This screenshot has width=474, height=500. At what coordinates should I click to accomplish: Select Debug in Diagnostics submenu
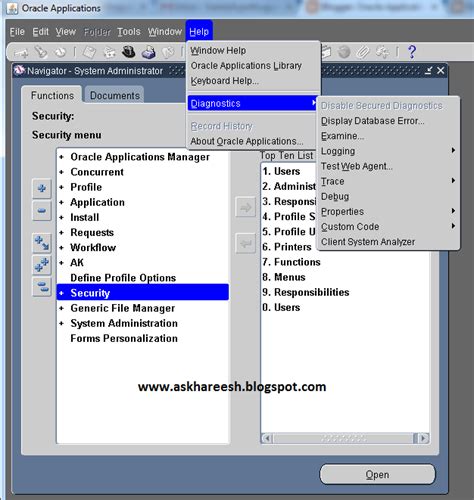point(335,196)
